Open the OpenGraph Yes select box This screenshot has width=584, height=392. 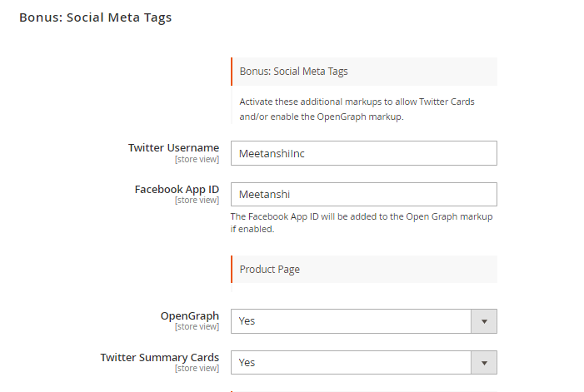[364, 321]
